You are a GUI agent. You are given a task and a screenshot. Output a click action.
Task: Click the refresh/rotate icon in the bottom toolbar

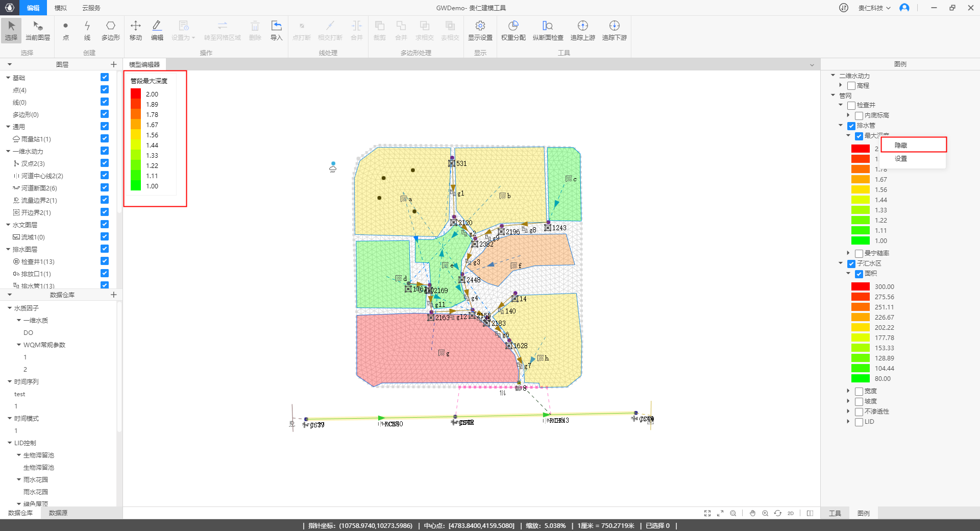(x=778, y=513)
